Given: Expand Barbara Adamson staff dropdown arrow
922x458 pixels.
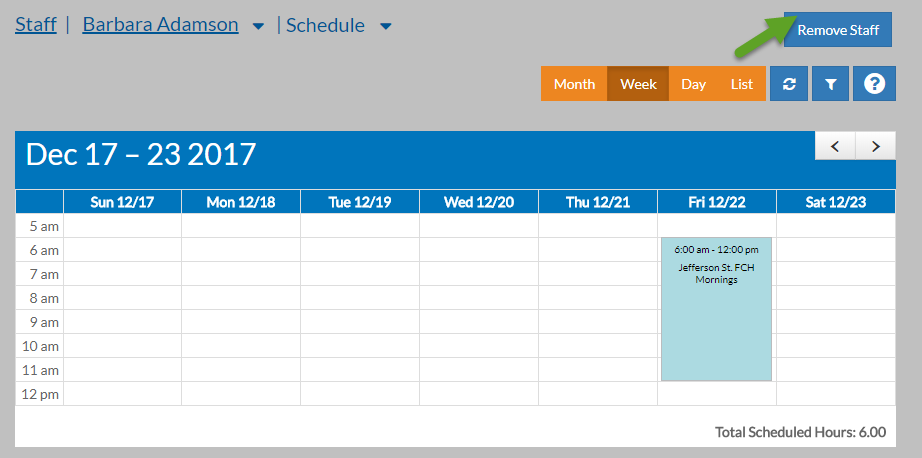Looking at the screenshot, I should [258, 26].
